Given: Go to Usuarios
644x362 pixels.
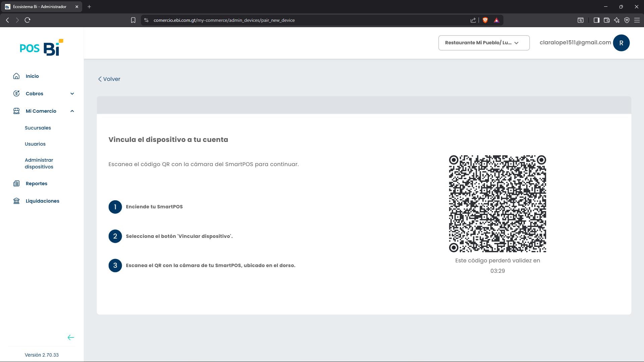Looking at the screenshot, I should click(35, 144).
